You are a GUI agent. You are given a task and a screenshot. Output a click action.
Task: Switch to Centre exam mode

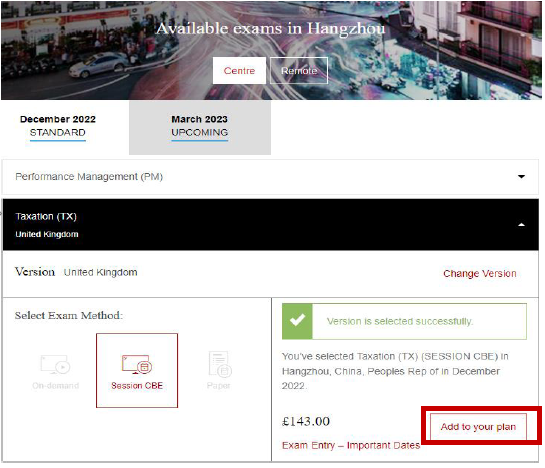click(239, 71)
